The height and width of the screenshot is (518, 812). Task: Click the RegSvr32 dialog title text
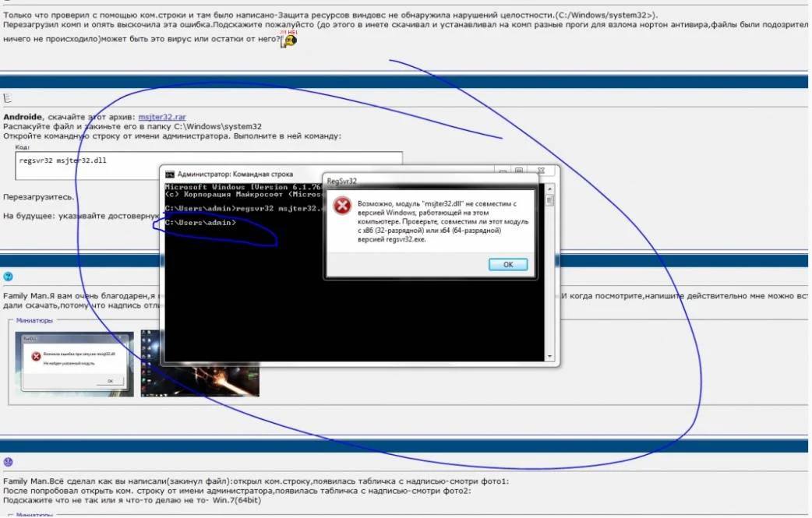coord(342,181)
